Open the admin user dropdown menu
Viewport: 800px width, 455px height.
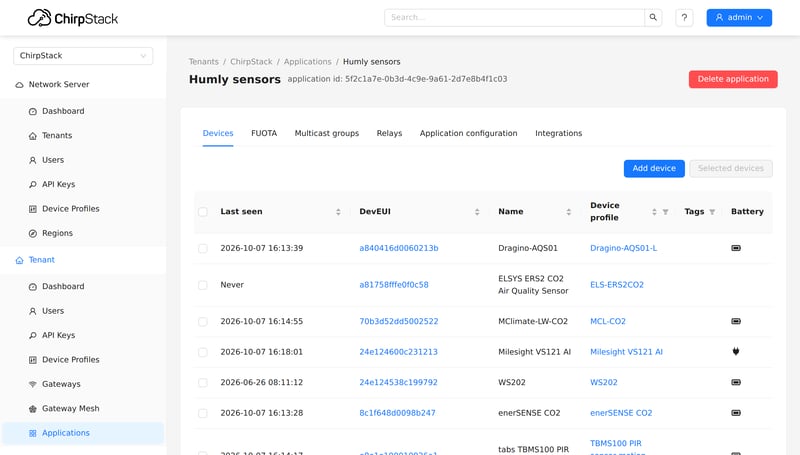click(x=739, y=17)
